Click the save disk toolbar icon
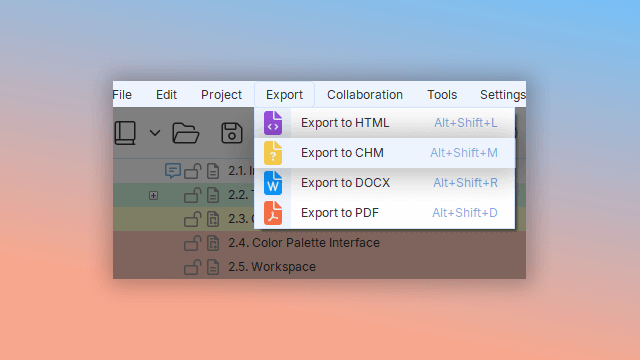 (231, 133)
